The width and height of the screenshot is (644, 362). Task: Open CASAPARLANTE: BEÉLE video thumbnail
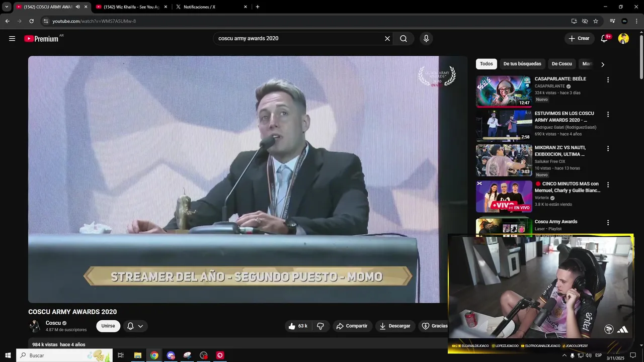[x=504, y=92]
